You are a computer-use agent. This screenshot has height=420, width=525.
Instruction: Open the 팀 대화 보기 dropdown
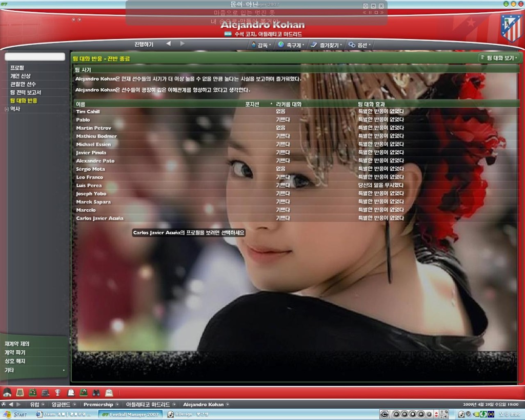click(x=499, y=58)
